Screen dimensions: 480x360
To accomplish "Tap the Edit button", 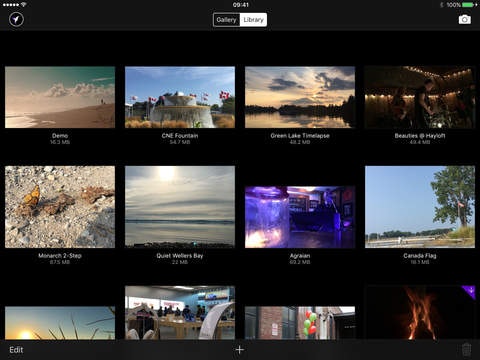I will pyautogui.click(x=16, y=350).
